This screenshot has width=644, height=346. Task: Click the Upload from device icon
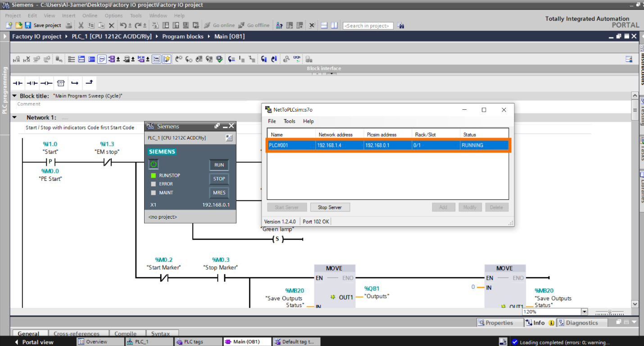[x=176, y=26]
